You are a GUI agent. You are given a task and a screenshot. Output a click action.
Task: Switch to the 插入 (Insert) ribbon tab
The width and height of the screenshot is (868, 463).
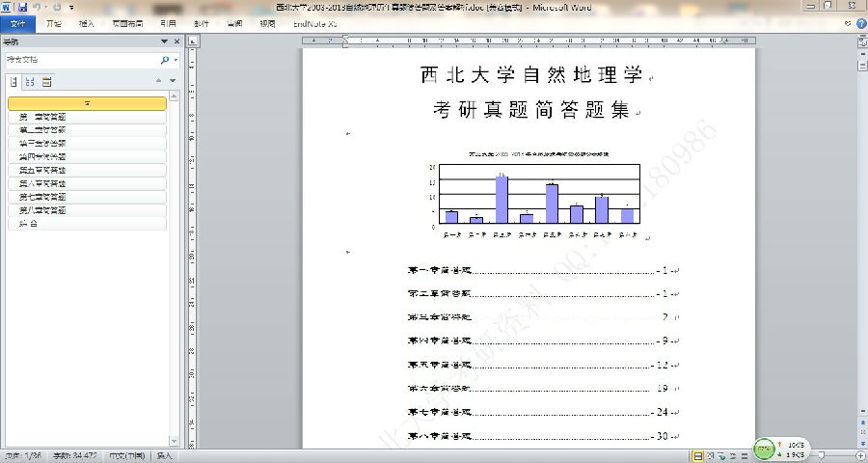click(87, 24)
